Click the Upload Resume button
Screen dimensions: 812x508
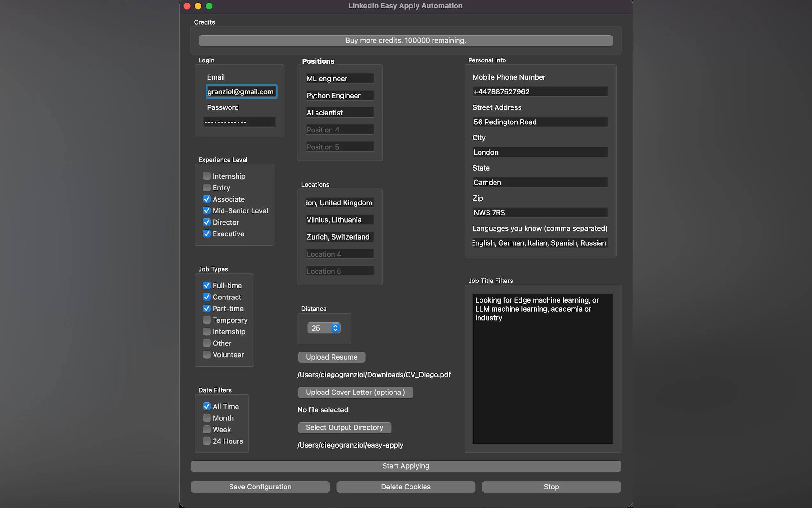[331, 357]
